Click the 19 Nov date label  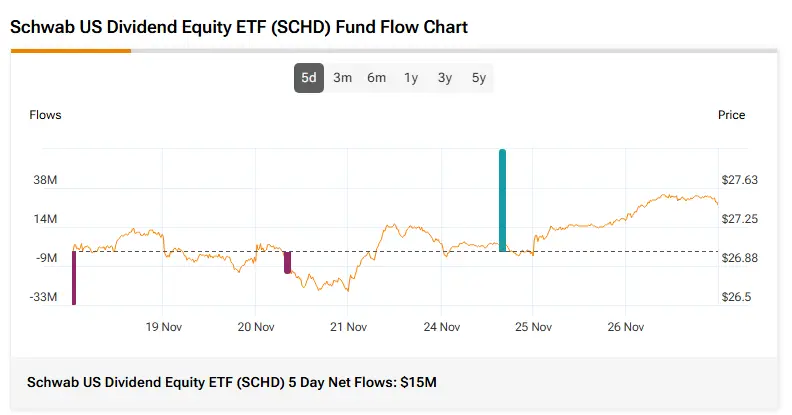point(163,327)
